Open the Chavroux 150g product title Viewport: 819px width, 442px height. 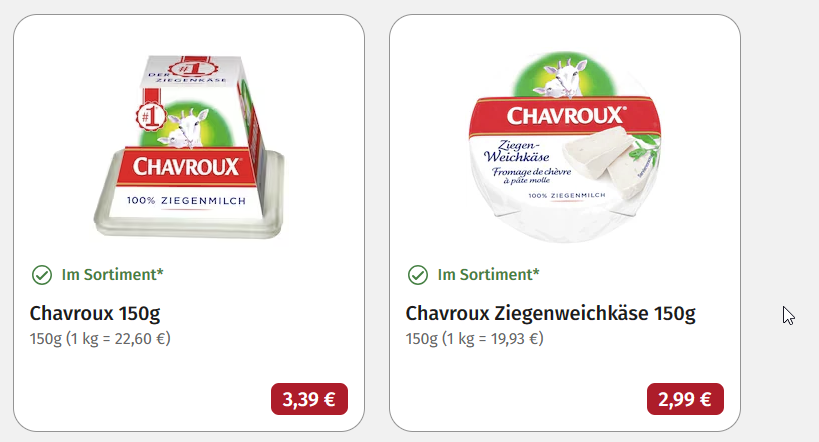(x=95, y=313)
